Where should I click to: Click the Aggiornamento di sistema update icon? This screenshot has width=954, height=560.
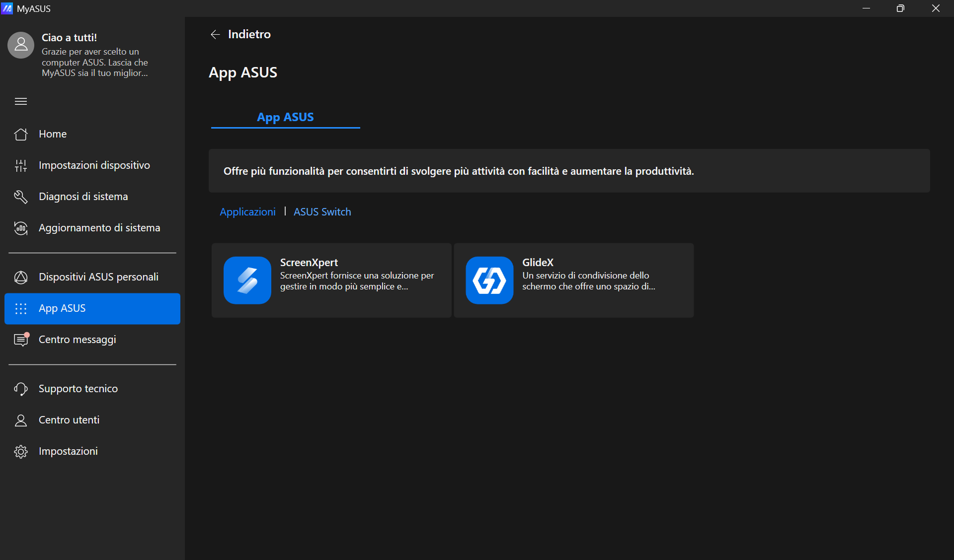tap(21, 228)
